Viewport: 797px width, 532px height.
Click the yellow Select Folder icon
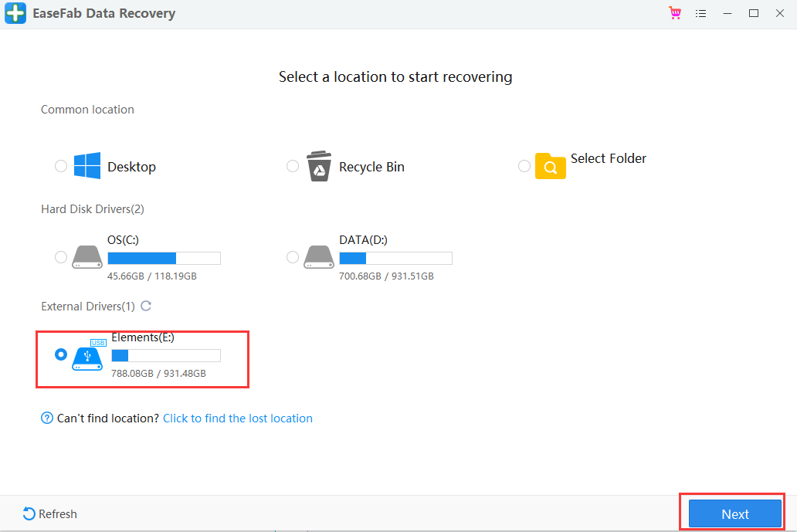550,166
